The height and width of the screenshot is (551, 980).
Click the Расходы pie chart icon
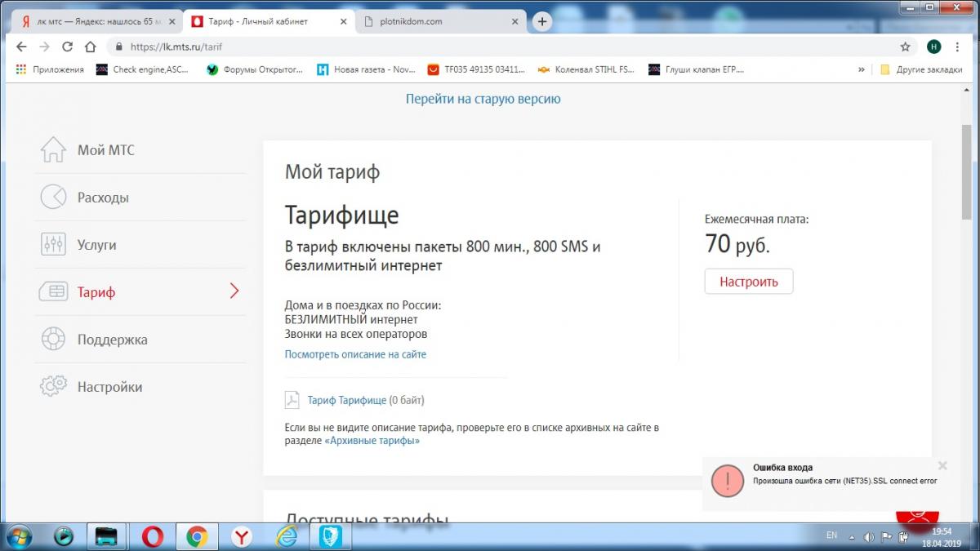pyautogui.click(x=53, y=198)
